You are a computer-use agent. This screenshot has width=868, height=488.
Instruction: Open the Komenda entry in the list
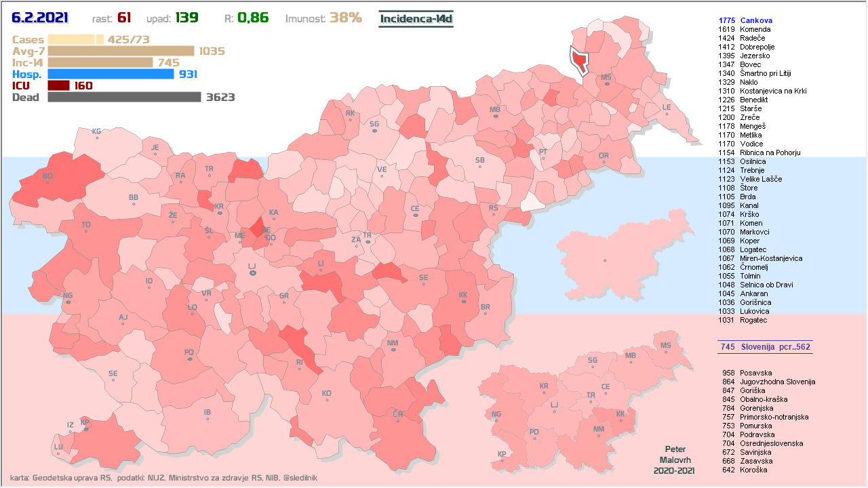(755, 30)
